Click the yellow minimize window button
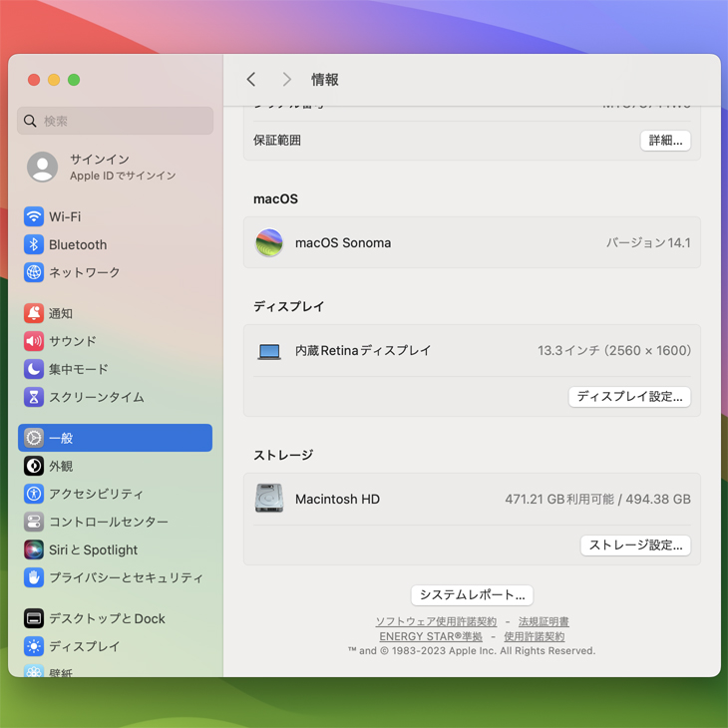The width and height of the screenshot is (728, 728). tap(54, 80)
